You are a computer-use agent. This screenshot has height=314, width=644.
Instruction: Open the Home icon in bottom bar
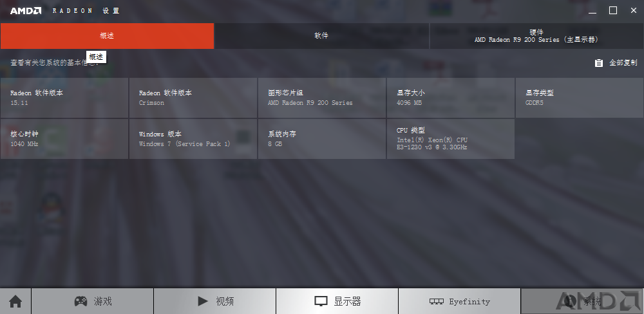[x=15, y=302]
